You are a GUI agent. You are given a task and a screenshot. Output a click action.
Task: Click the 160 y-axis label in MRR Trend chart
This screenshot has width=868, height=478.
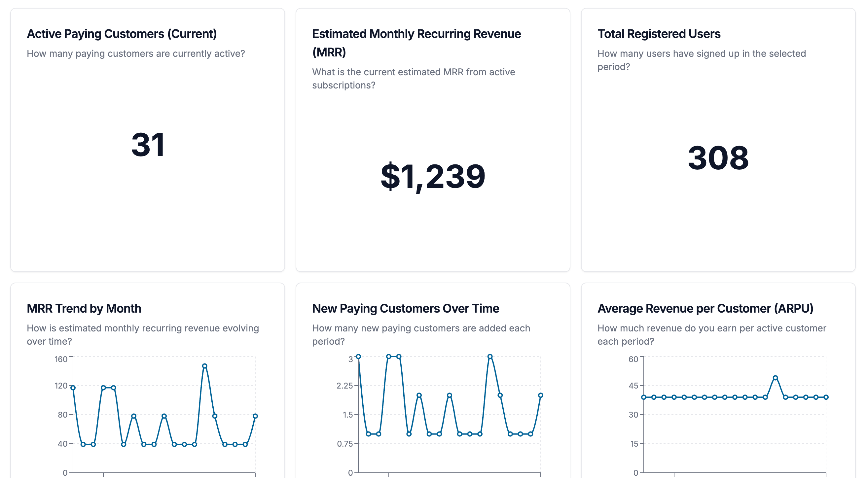[x=61, y=359]
